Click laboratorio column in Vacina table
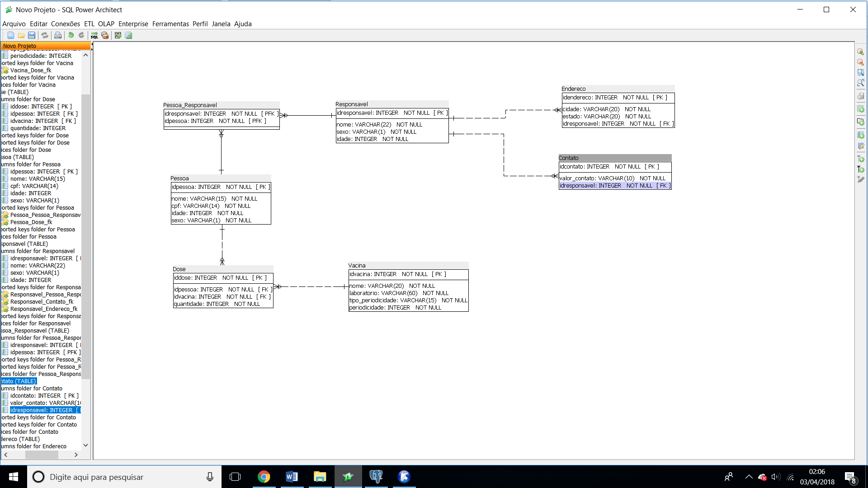Image resolution: width=868 pixels, height=488 pixels. [x=399, y=293]
